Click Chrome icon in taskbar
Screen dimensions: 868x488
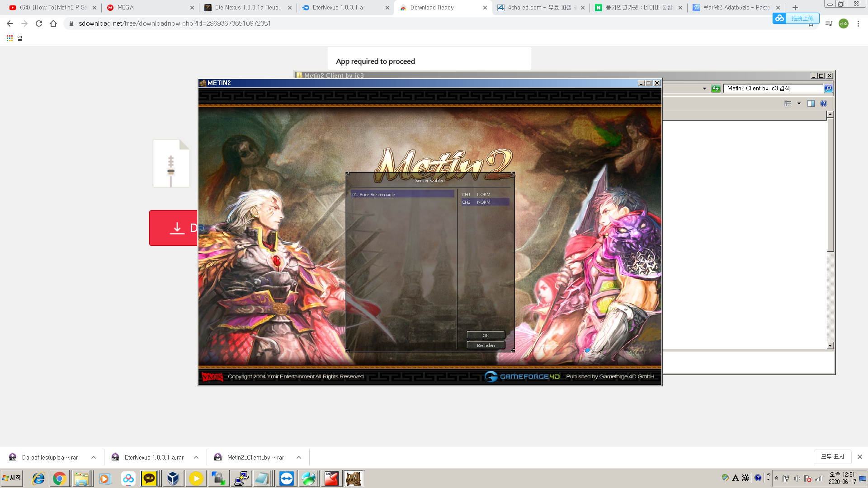click(59, 478)
